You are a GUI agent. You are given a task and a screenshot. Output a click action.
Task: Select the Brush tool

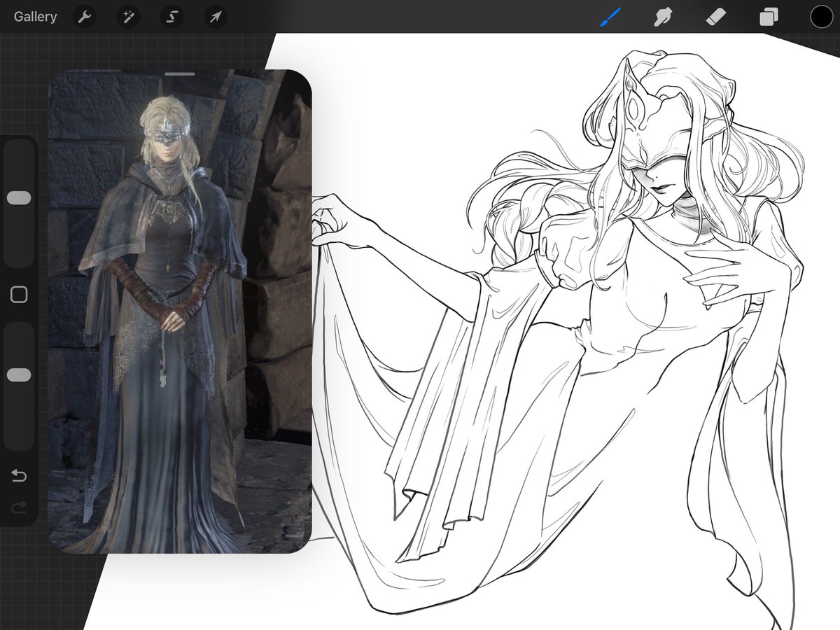610,17
